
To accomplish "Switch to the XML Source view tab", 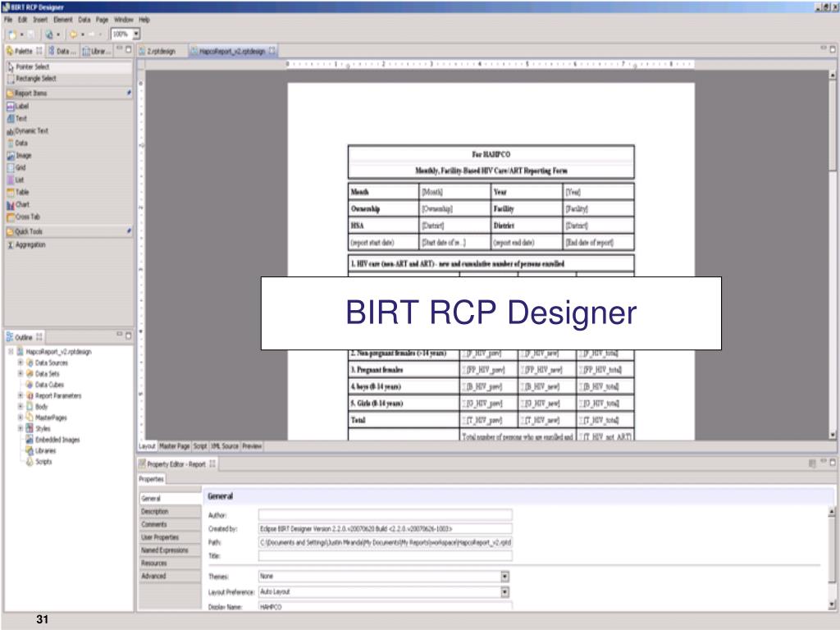I will (x=225, y=446).
